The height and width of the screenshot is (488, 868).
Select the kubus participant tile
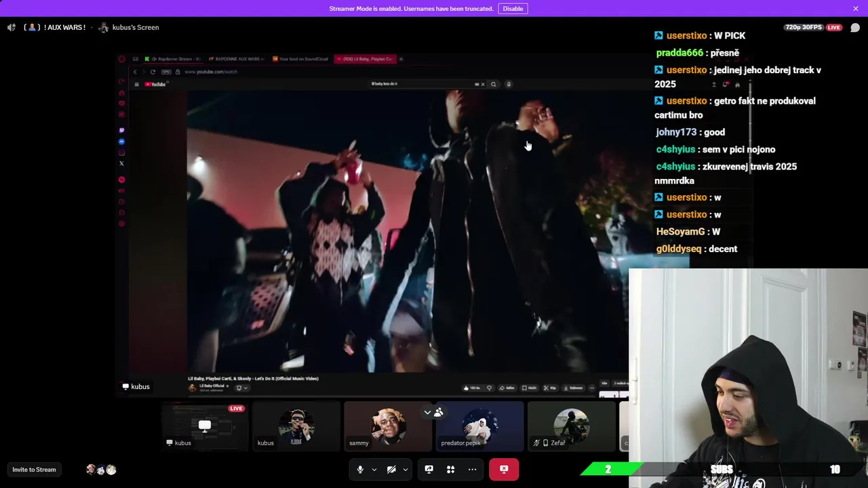click(296, 426)
